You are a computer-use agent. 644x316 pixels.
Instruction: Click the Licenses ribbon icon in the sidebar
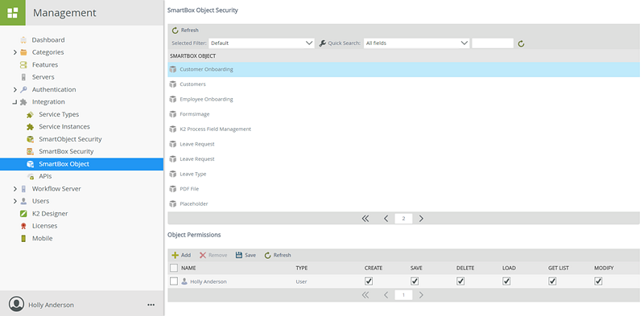click(x=24, y=226)
